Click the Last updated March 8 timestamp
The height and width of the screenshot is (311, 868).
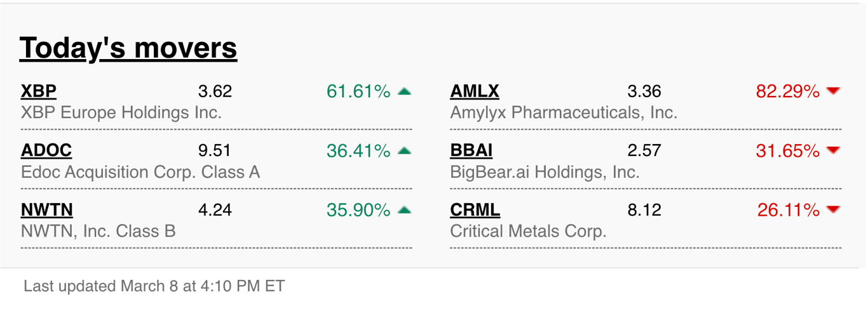pyautogui.click(x=154, y=286)
